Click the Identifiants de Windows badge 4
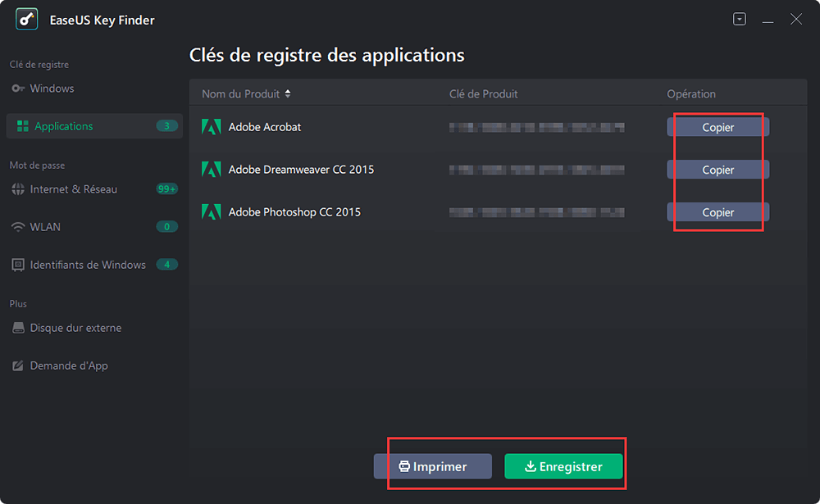Viewport: 820px width, 504px height. point(166,265)
